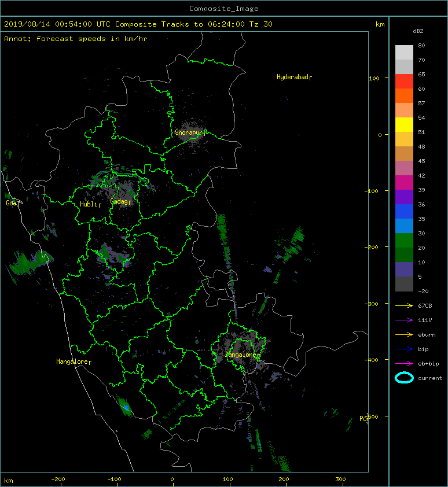This screenshot has width=448, height=487.
Task: Click the 'Annot: forecast speeds in km/hr' text
Action: (76, 39)
